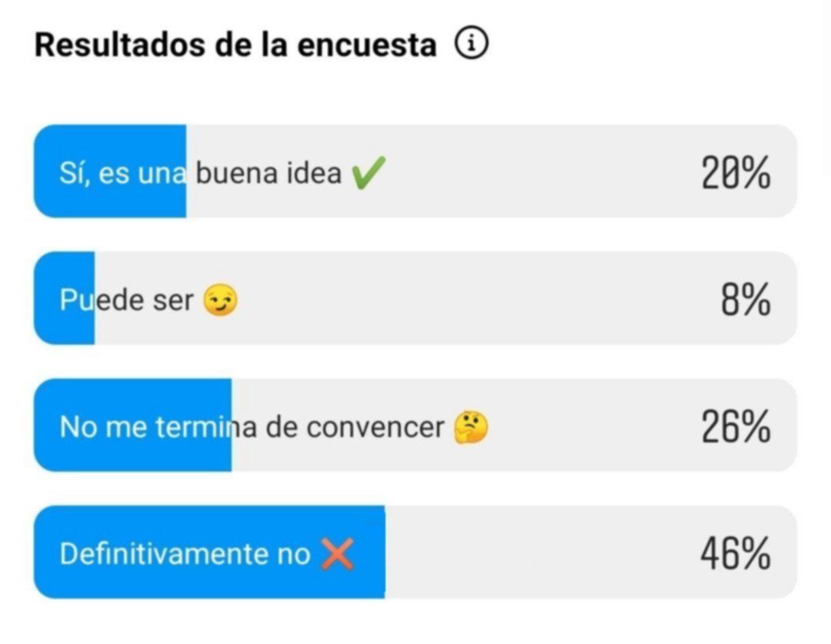
Task: Click the 26% result percentage
Action: coord(735,426)
